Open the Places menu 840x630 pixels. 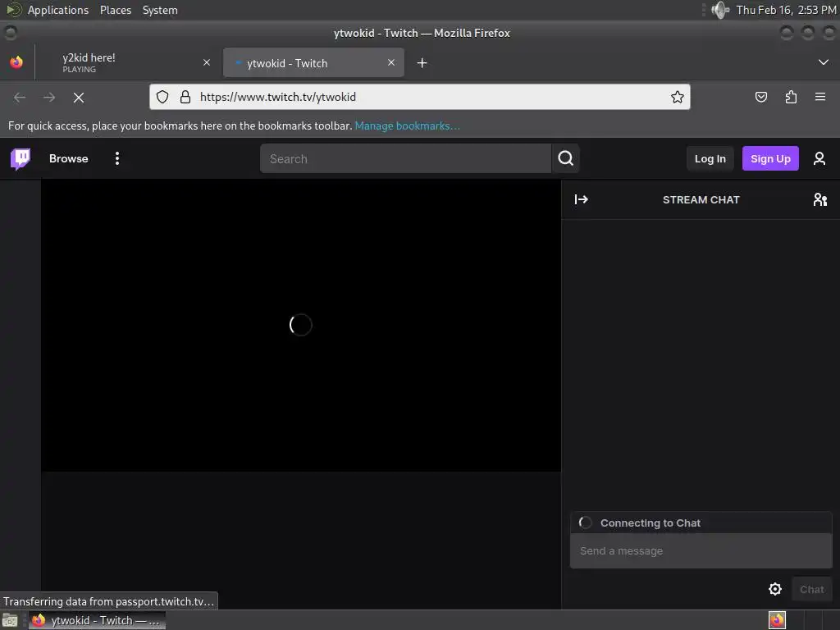coord(116,10)
